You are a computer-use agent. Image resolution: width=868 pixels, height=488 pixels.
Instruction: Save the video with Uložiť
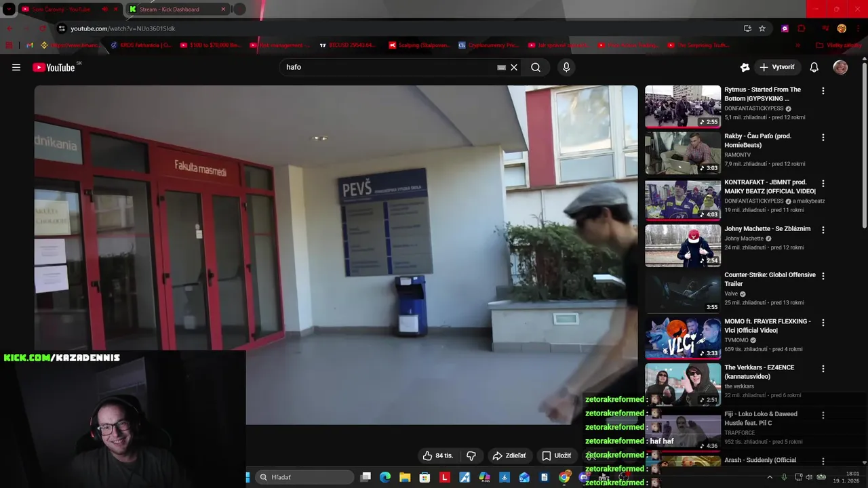click(x=556, y=455)
